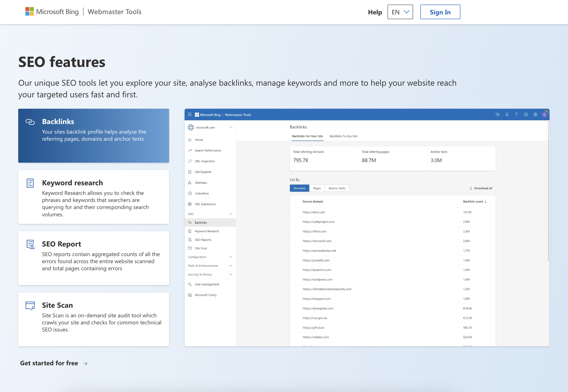Viewport: 568px width, 392px height.
Task: Click the Help link in header
Action: [375, 12]
